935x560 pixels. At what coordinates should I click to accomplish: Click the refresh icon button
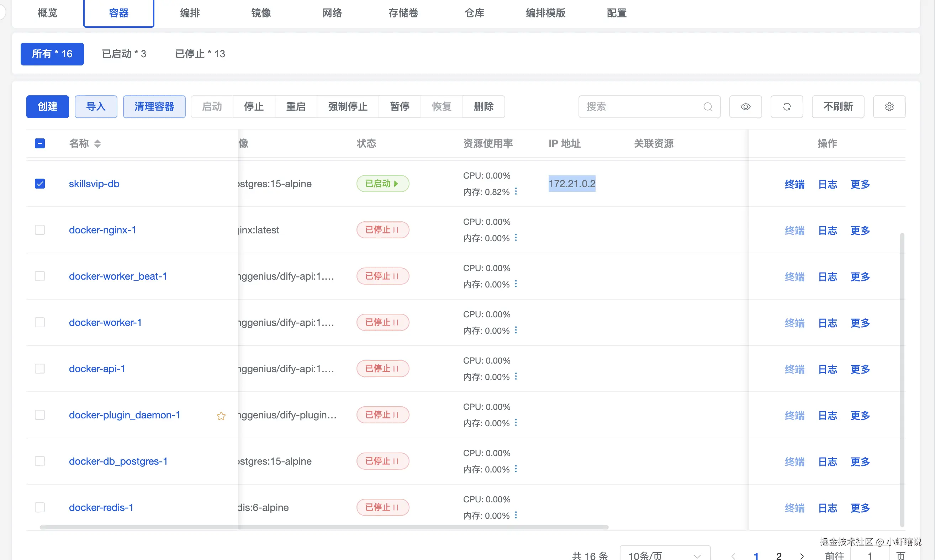click(x=786, y=107)
